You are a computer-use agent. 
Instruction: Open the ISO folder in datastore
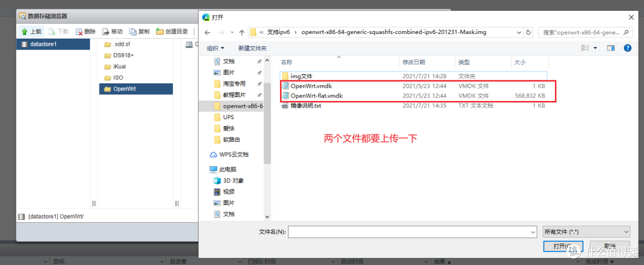[x=113, y=77]
